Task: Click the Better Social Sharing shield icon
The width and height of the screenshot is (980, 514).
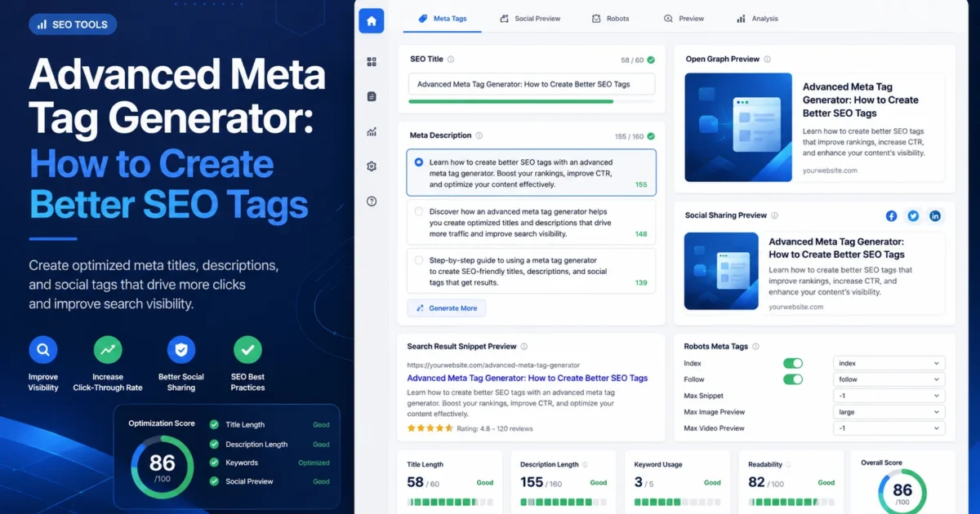Action: coord(180,350)
